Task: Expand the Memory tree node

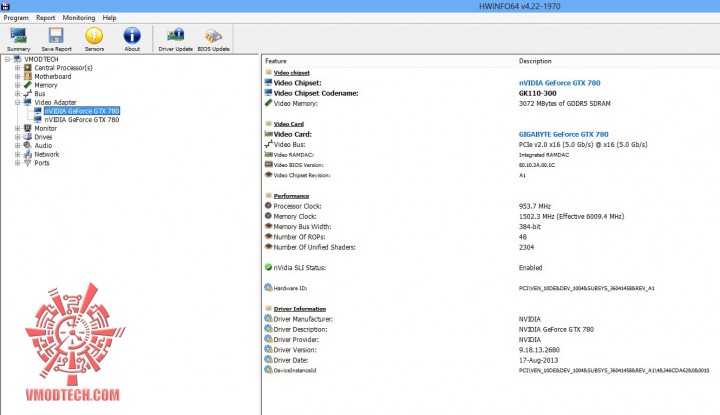Action: click(x=17, y=85)
